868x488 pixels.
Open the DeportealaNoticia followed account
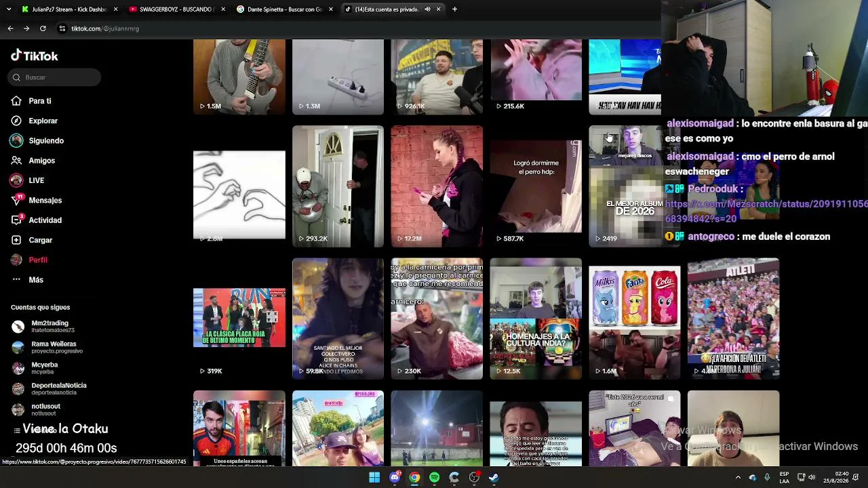click(54, 388)
